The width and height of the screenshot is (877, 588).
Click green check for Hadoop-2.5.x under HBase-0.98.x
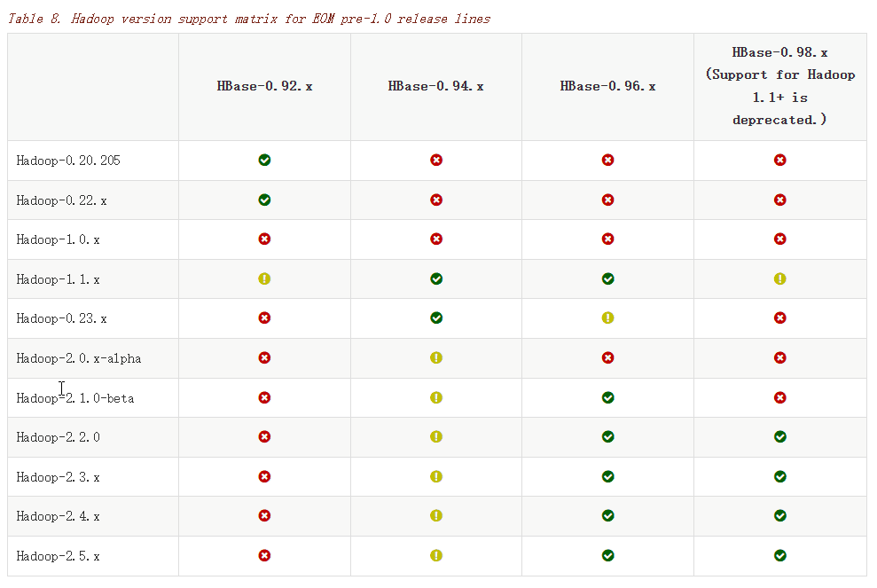[779, 555]
